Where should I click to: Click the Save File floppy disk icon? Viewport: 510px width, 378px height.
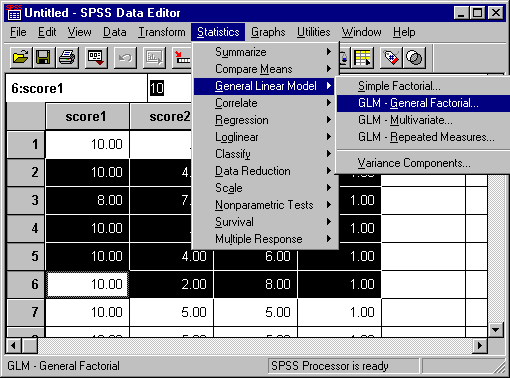tap(44, 58)
